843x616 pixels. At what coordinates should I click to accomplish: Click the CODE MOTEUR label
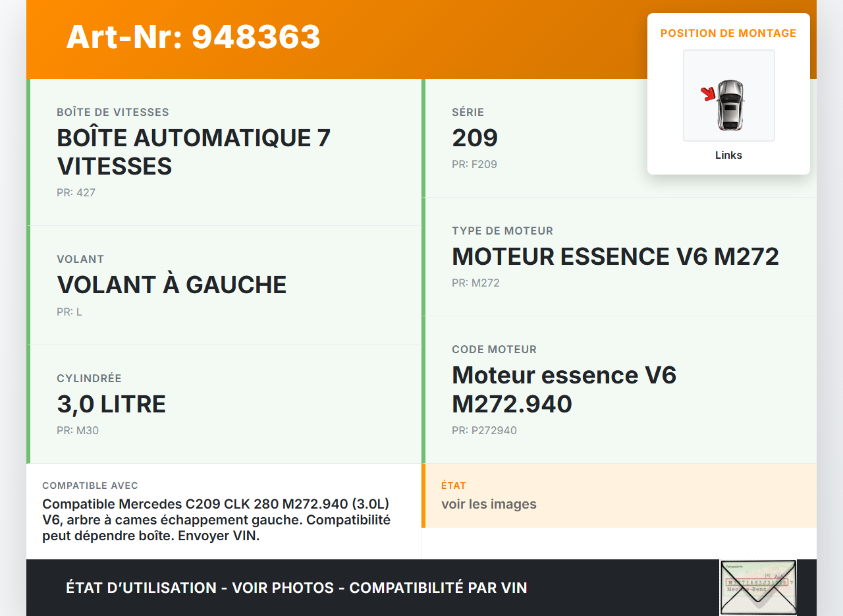(x=494, y=350)
